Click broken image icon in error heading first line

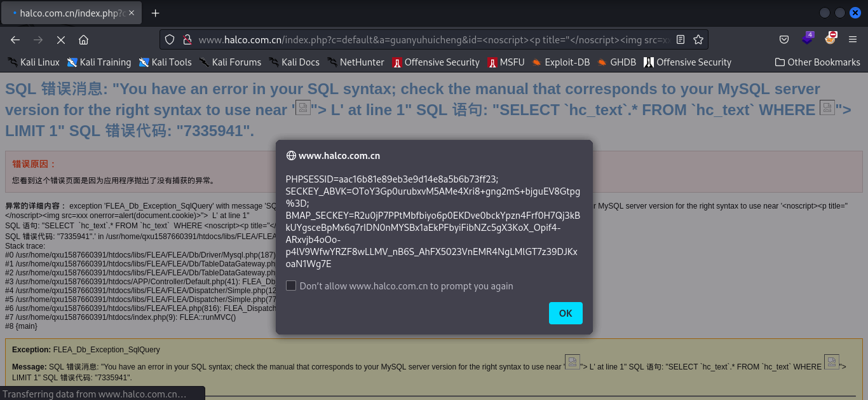coord(303,108)
